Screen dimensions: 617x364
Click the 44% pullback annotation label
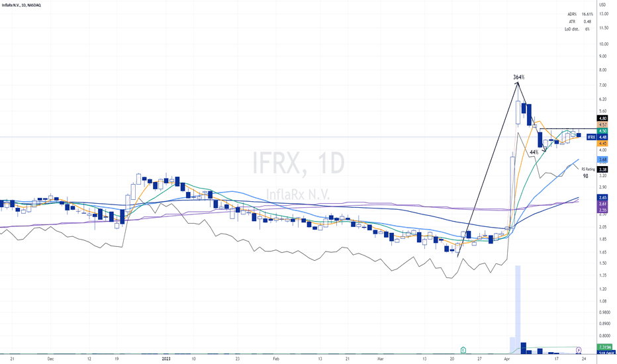point(534,152)
